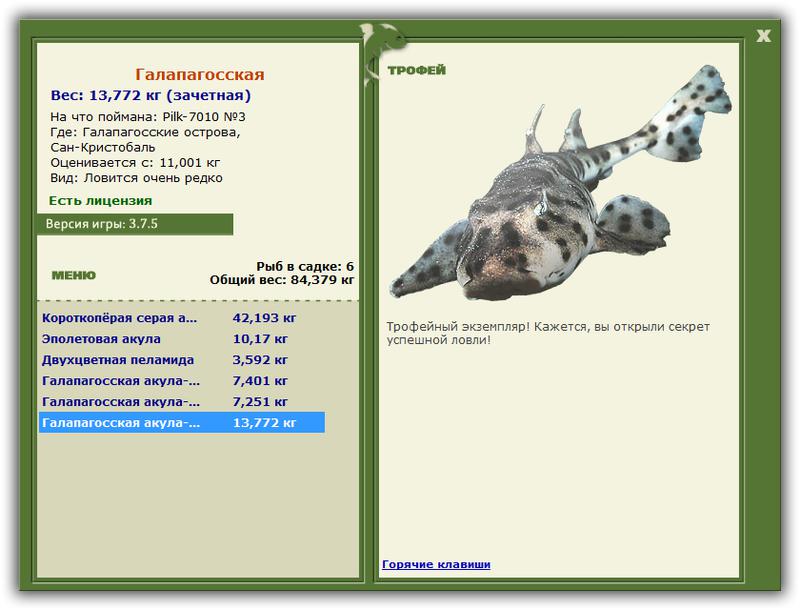The height and width of the screenshot is (610, 800).
Task: Click the 10,17 кг weight value
Action: [x=260, y=339]
